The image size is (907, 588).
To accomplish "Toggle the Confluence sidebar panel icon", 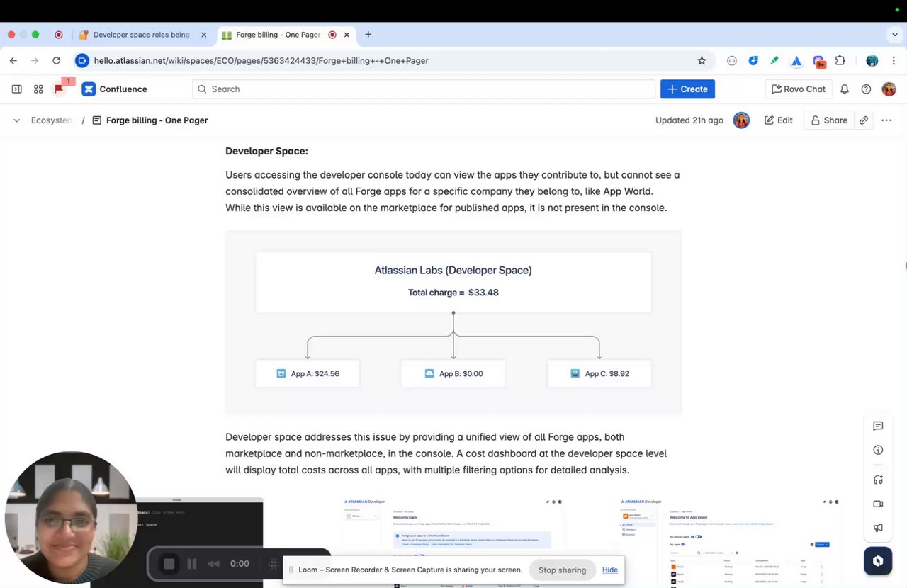I will click(x=17, y=89).
